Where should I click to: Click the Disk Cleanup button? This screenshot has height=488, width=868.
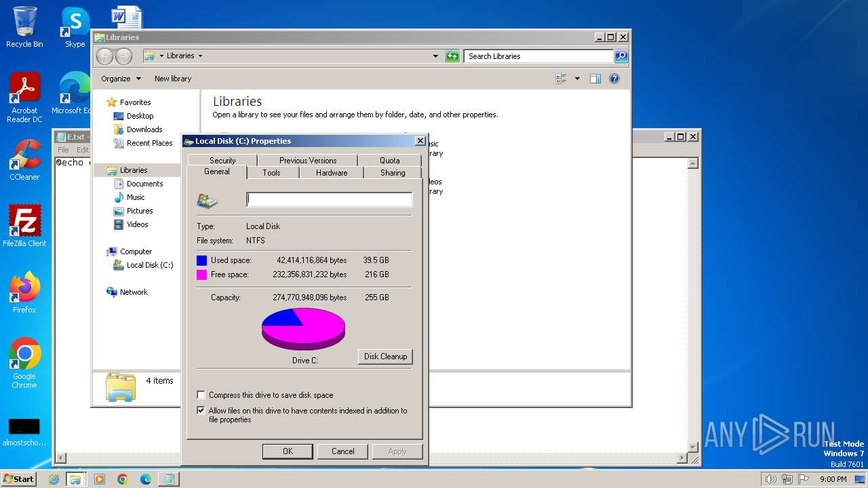pyautogui.click(x=385, y=357)
